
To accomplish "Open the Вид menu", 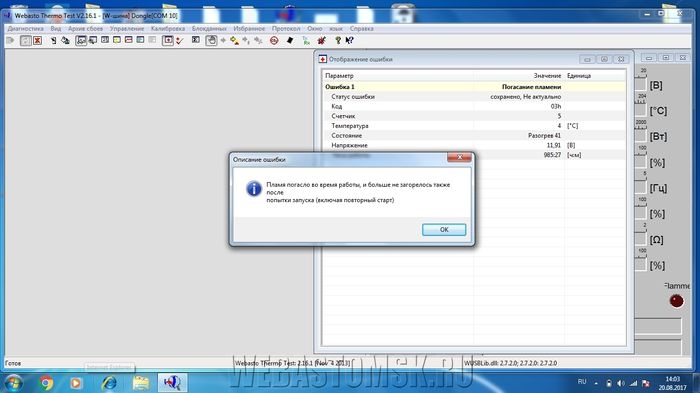I will click(x=56, y=29).
